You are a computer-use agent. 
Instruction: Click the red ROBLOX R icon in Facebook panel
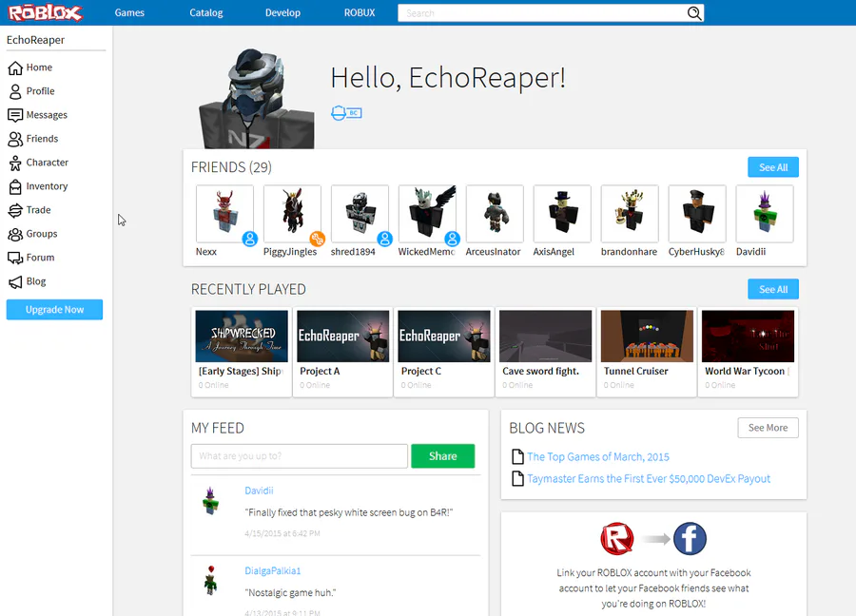[x=617, y=538]
